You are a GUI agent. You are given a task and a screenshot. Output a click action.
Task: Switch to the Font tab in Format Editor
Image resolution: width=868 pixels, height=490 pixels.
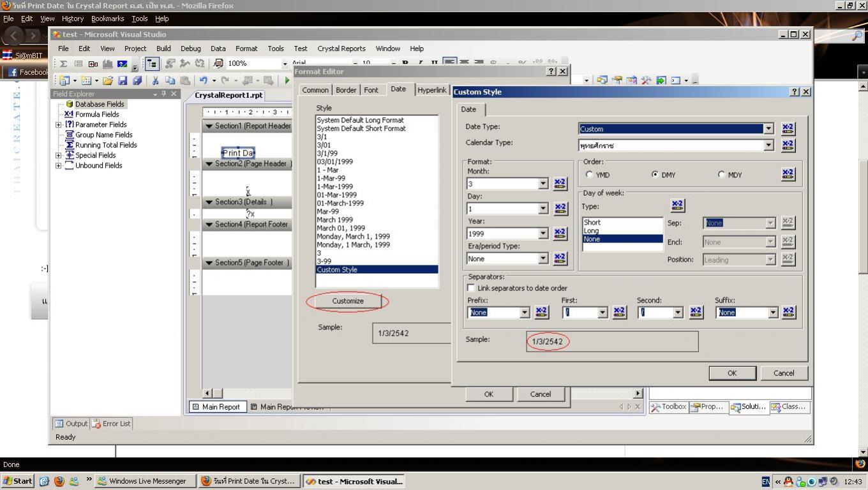pos(371,90)
